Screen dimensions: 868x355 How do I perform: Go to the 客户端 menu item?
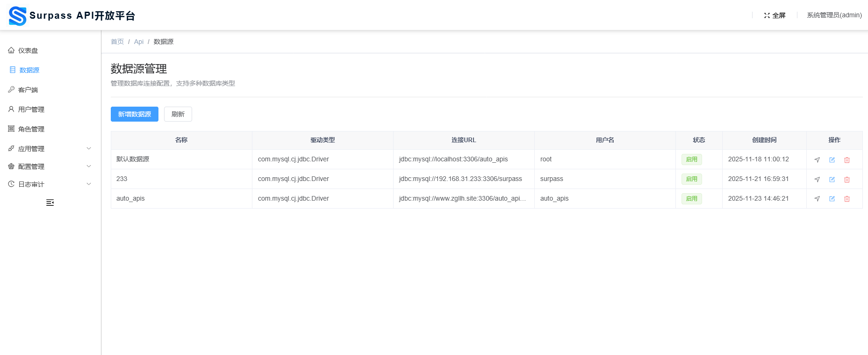[50, 90]
